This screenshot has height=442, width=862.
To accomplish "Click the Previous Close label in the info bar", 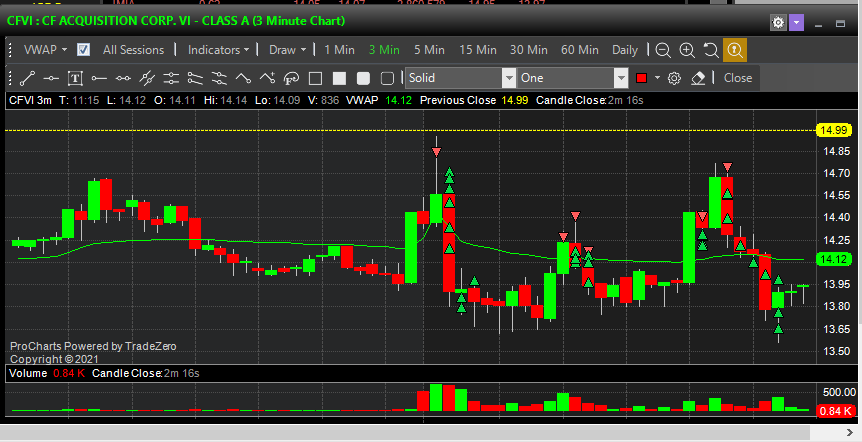I will (x=457, y=100).
